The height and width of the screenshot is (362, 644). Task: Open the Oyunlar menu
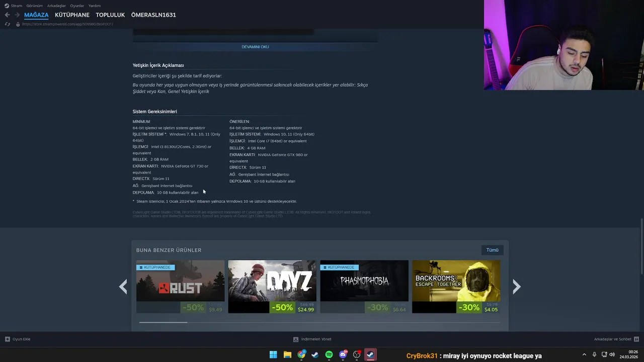(77, 6)
